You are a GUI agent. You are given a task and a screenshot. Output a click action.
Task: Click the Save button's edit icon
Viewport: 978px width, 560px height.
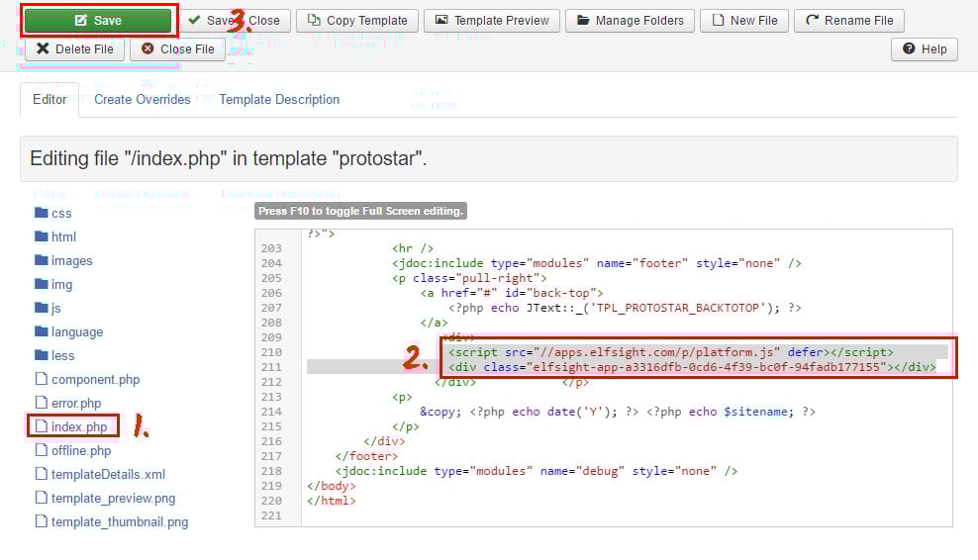[x=80, y=20]
